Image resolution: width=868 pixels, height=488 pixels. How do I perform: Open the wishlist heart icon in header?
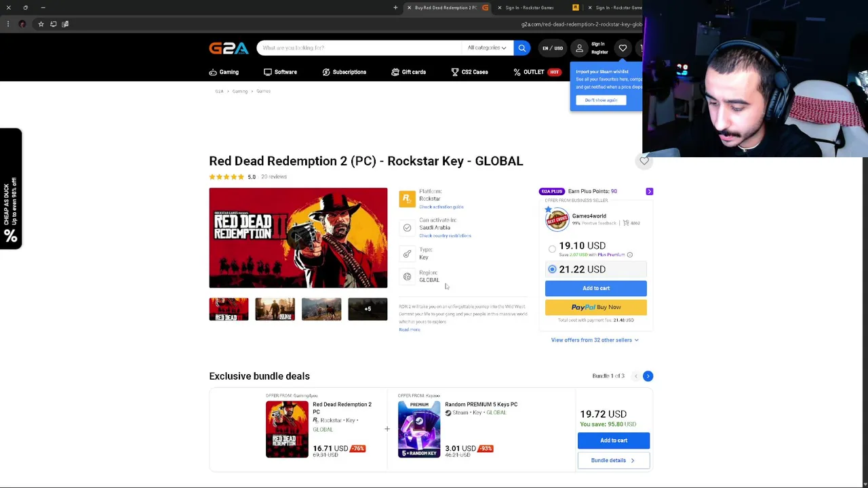[x=623, y=48]
